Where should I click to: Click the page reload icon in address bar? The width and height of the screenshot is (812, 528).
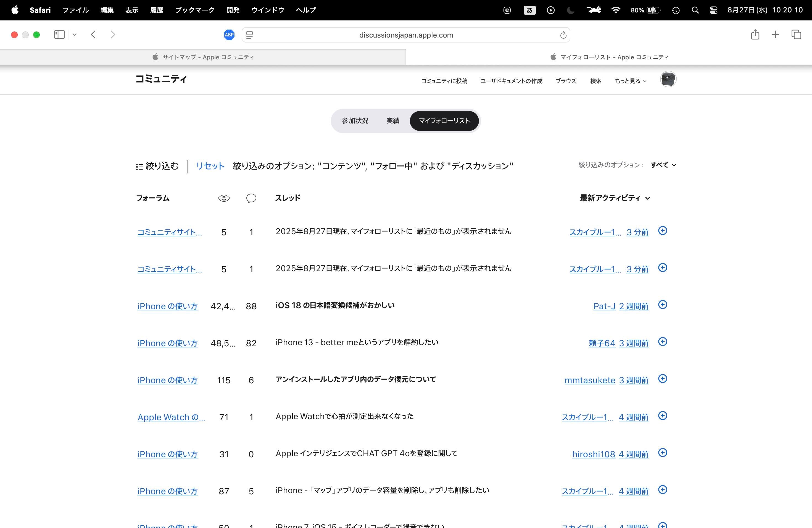tap(563, 35)
